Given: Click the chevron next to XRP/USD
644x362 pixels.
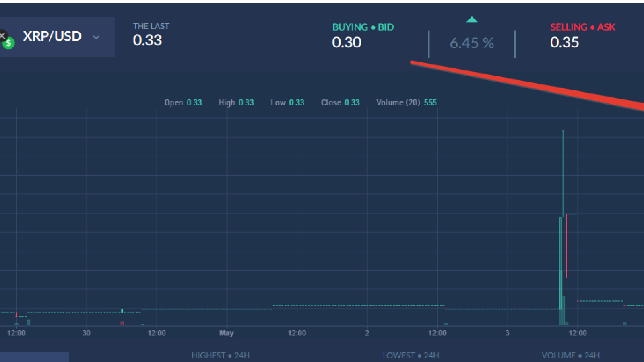Looking at the screenshot, I should [96, 37].
